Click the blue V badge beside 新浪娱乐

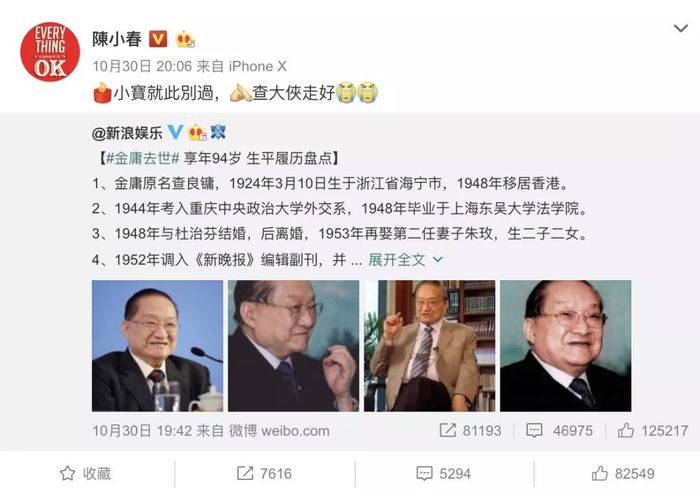point(175,132)
